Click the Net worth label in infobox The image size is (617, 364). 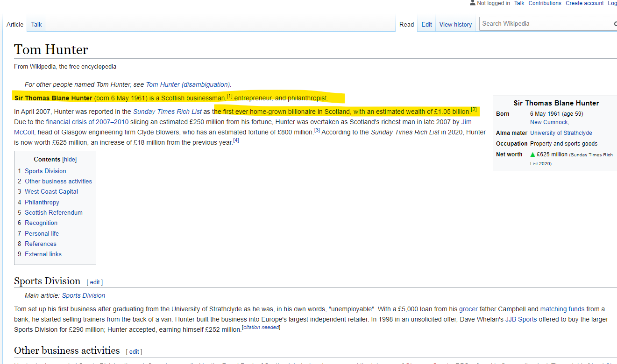click(x=509, y=154)
